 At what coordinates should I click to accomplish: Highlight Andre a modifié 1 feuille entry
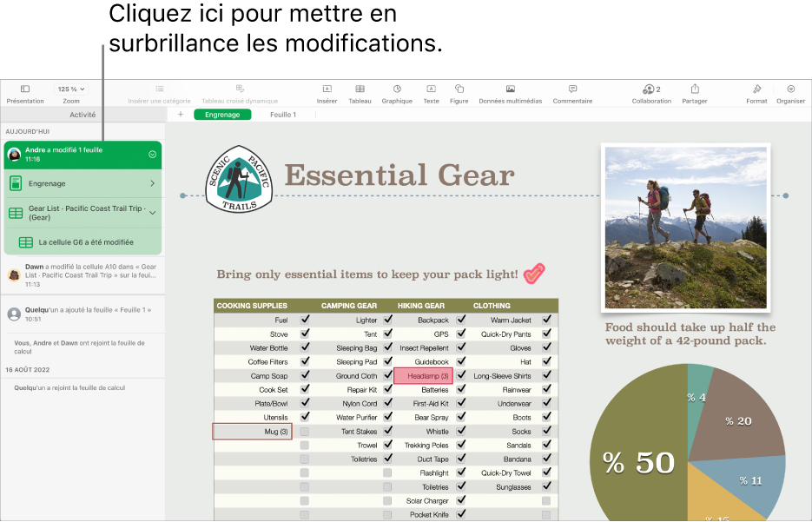click(83, 155)
